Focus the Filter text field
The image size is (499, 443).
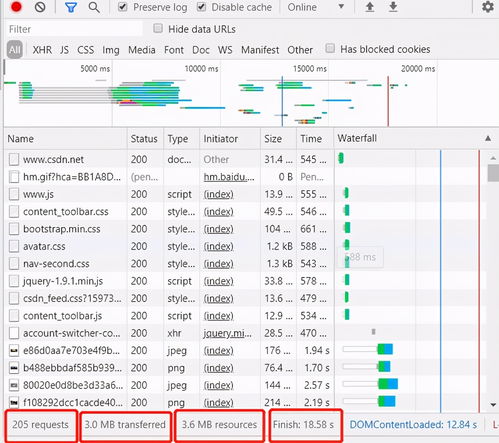point(74,29)
